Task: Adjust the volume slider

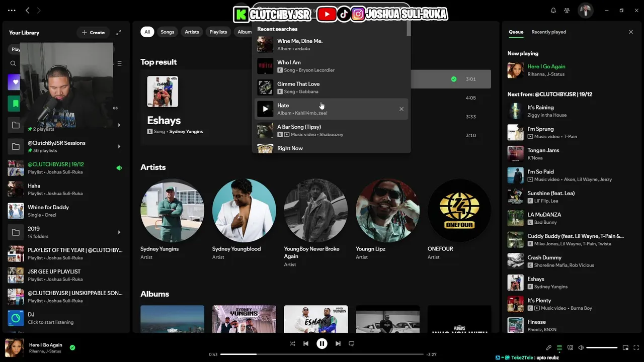Action: (602, 347)
